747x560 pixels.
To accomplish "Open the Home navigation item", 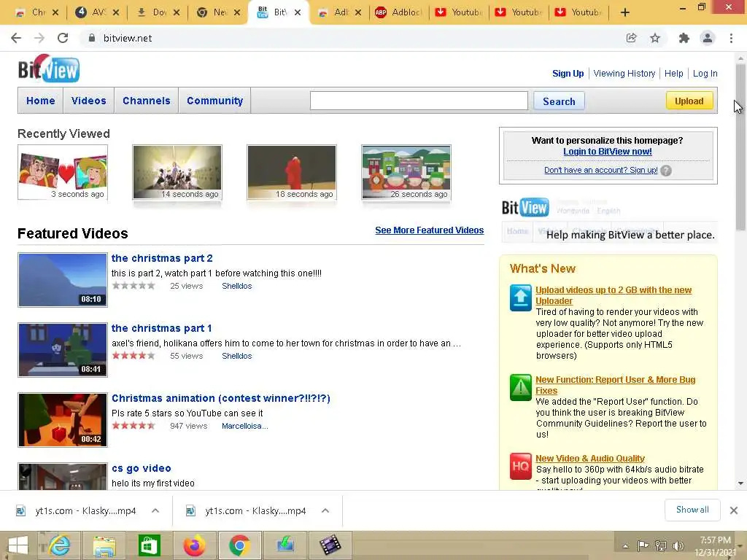I will [x=41, y=101].
